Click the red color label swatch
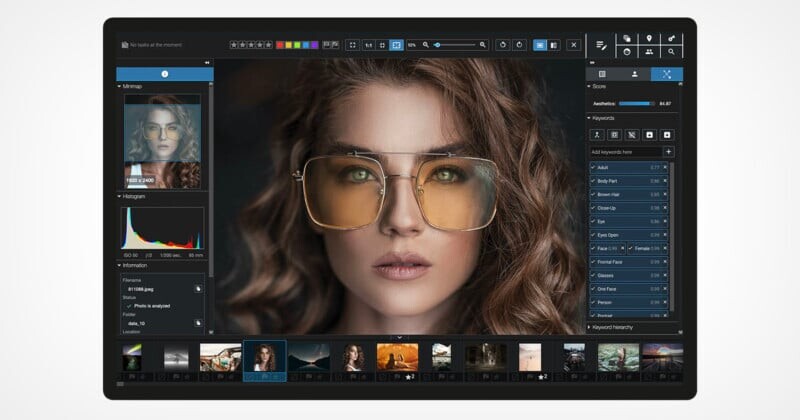This screenshot has height=420, width=800. [x=280, y=45]
